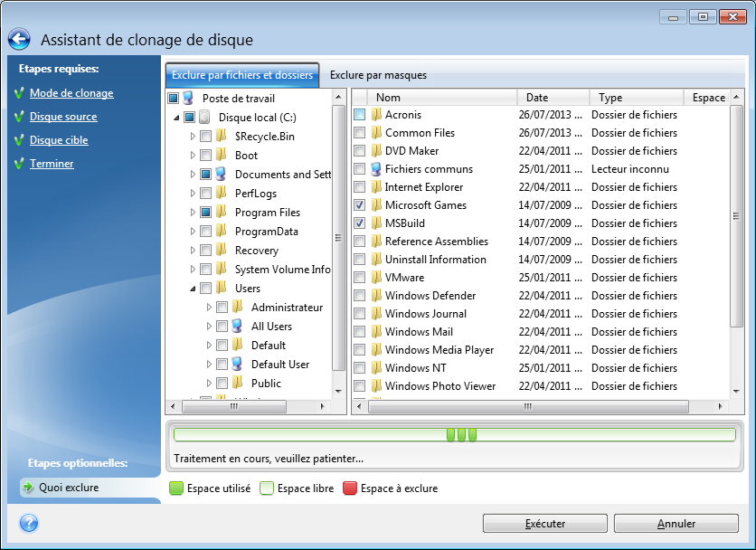
Task: Click the Poste de travail computer icon
Action: point(188,98)
